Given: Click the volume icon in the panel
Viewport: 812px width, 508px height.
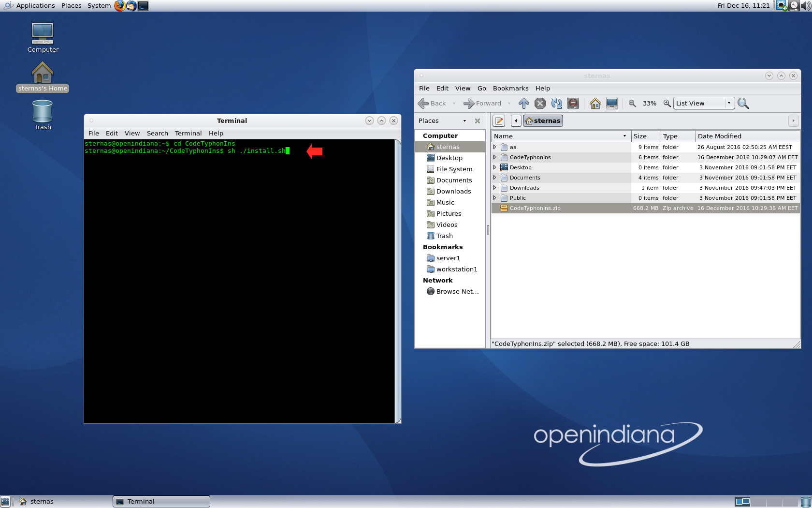Looking at the screenshot, I should coord(806,6).
